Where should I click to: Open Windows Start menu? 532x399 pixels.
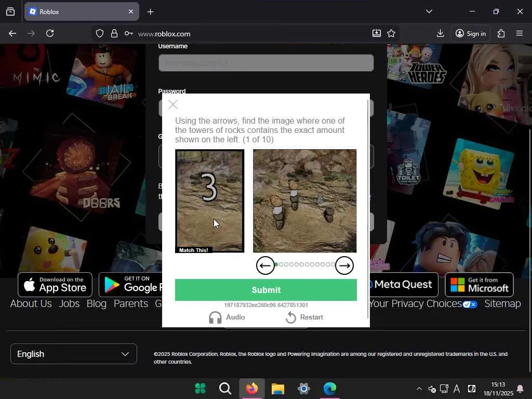coord(200,389)
